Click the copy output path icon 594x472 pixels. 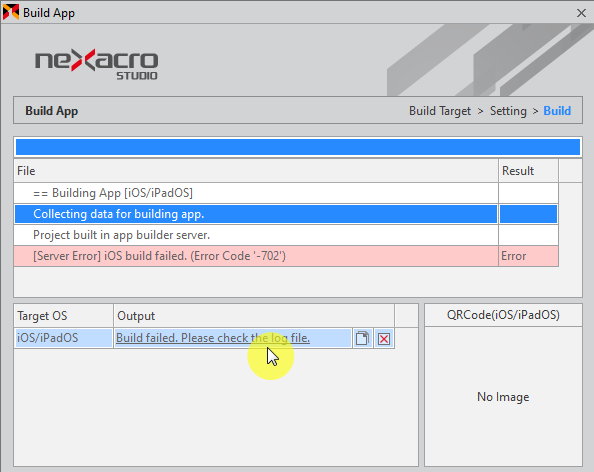tap(362, 338)
